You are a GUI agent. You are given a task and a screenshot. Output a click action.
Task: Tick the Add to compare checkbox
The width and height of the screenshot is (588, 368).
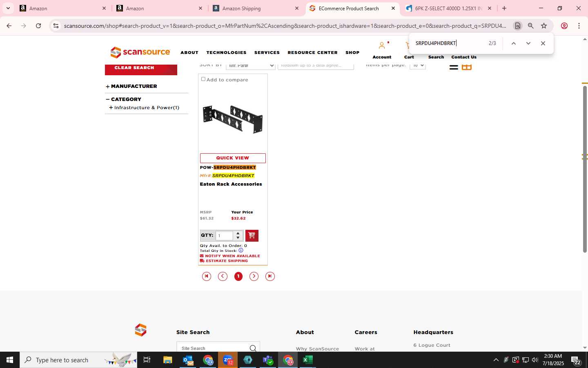[203, 79]
